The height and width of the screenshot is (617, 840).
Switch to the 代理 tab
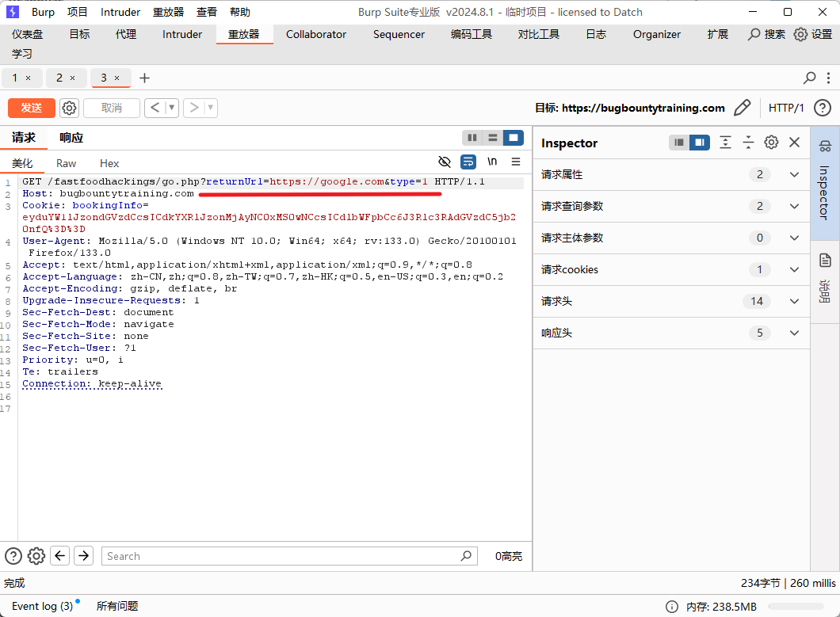coord(126,34)
